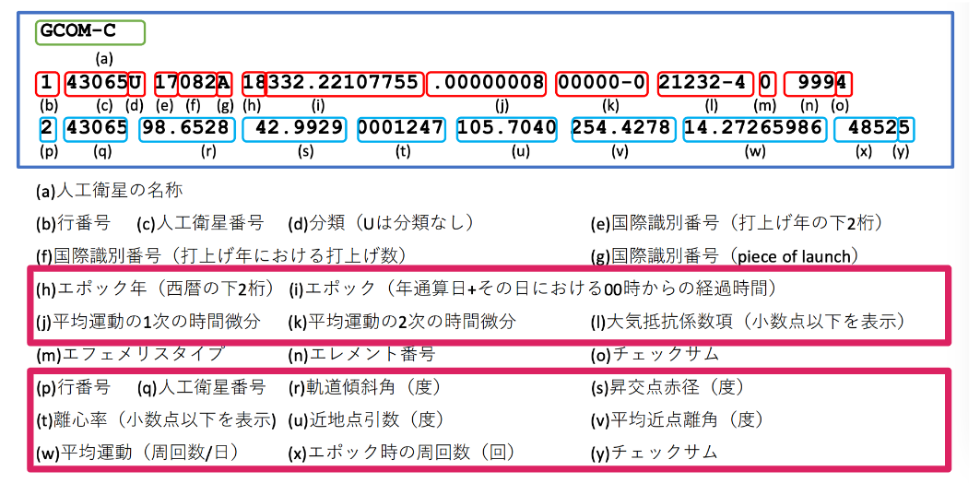The width and height of the screenshot is (980, 483).
Task: Click the (b)行番号 description
Action: (73, 223)
